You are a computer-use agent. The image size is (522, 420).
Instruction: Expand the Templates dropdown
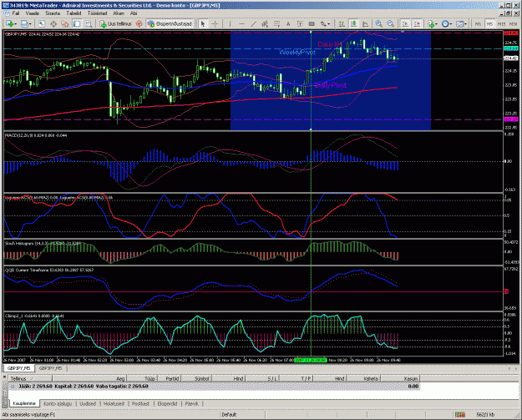pyautogui.click(x=465, y=24)
